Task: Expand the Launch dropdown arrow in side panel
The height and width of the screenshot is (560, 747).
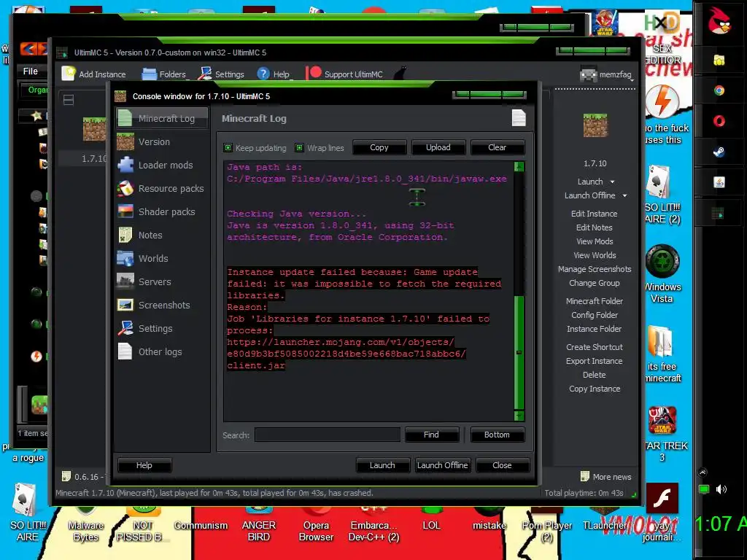Action: pyautogui.click(x=613, y=182)
